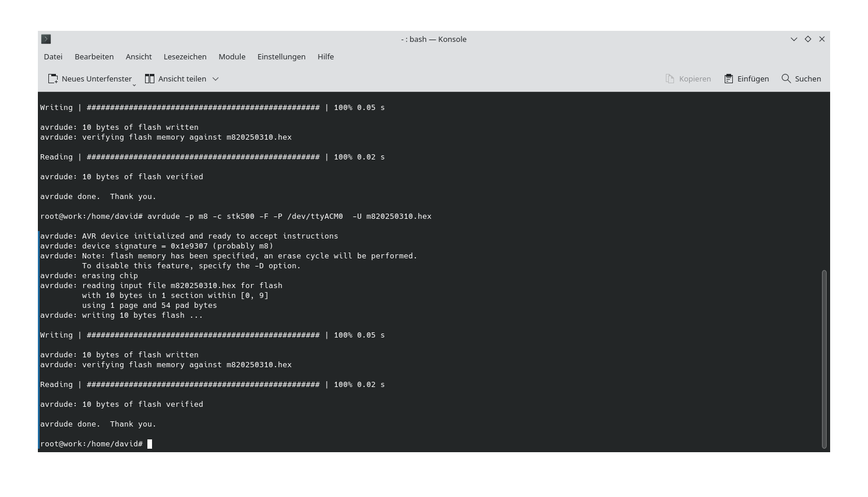Screen dimensions: 868x497
Task: Open the Module menu
Action: tap(231, 56)
